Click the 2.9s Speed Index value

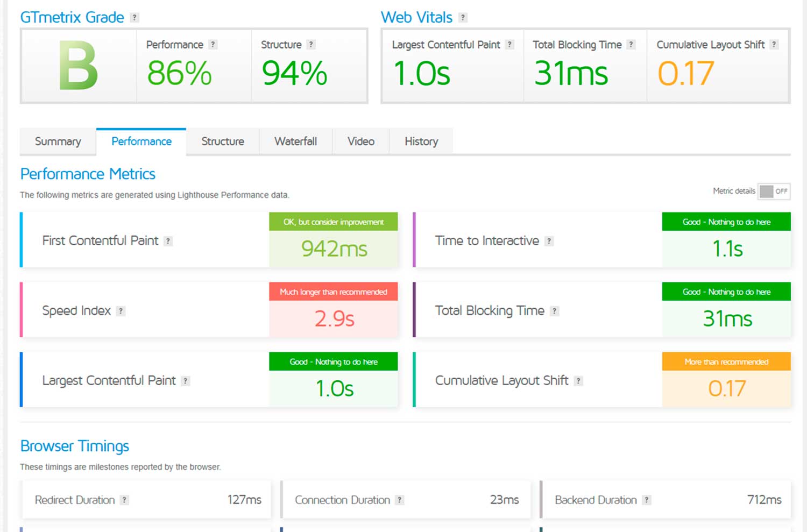click(x=334, y=318)
